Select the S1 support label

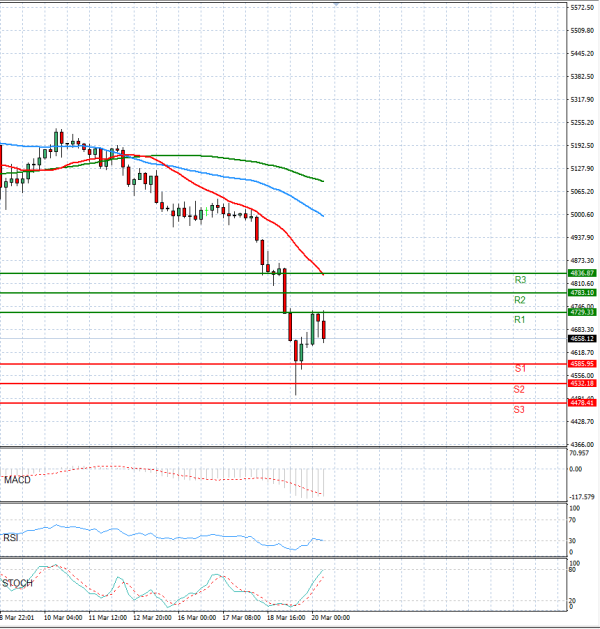point(520,369)
